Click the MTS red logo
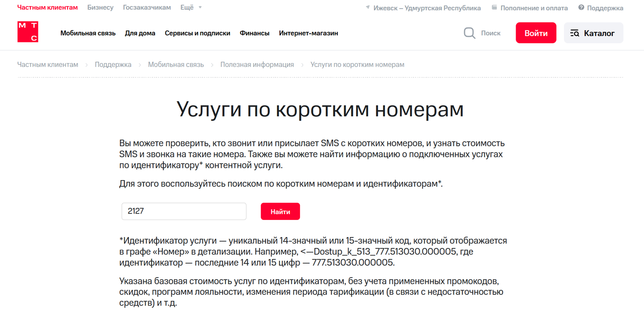Screen dimensions: 644x316 pyautogui.click(x=28, y=32)
